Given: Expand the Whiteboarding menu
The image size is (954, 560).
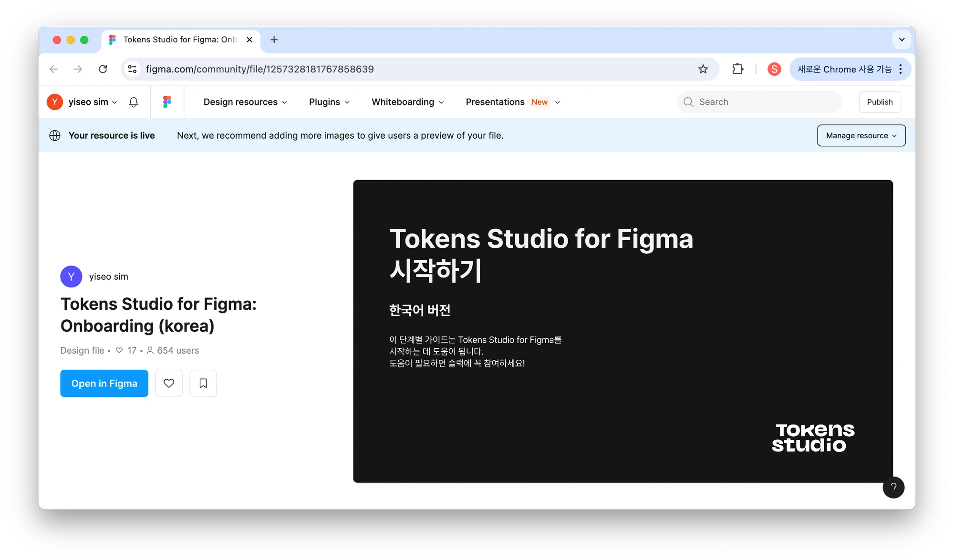Looking at the screenshot, I should coord(408,102).
